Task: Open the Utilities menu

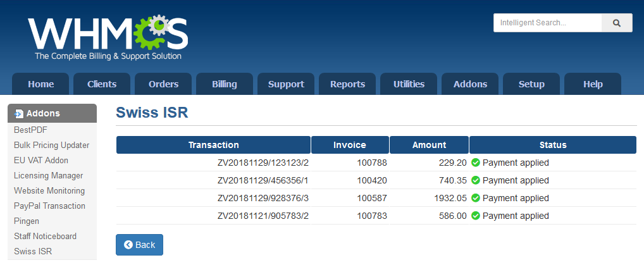Action: click(x=409, y=84)
